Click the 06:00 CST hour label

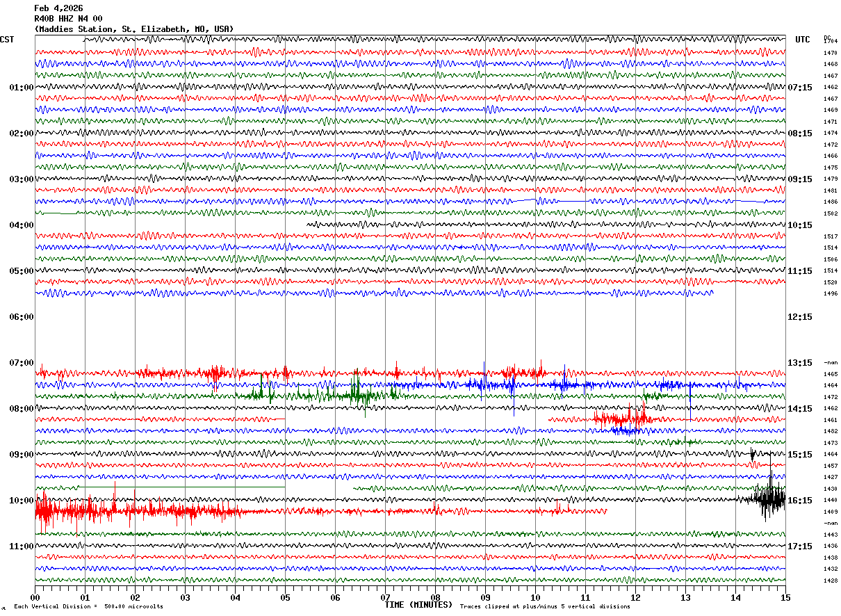(22, 317)
